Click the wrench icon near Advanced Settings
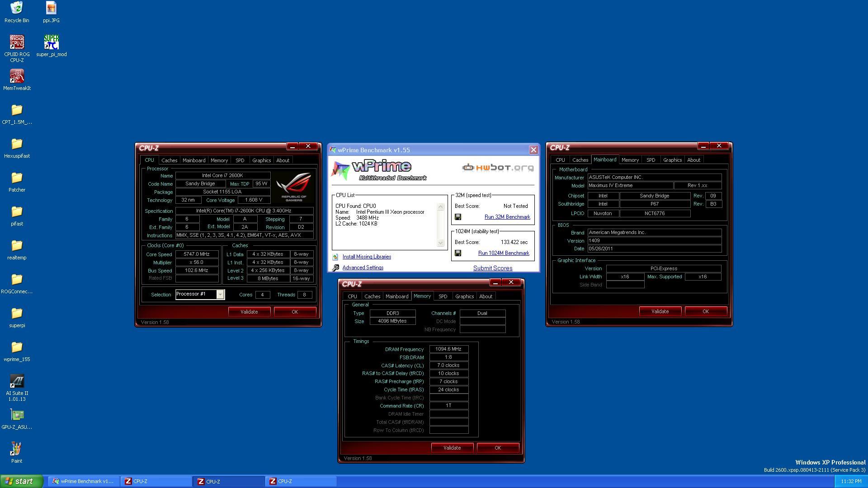This screenshot has height=488, width=868. click(x=335, y=267)
